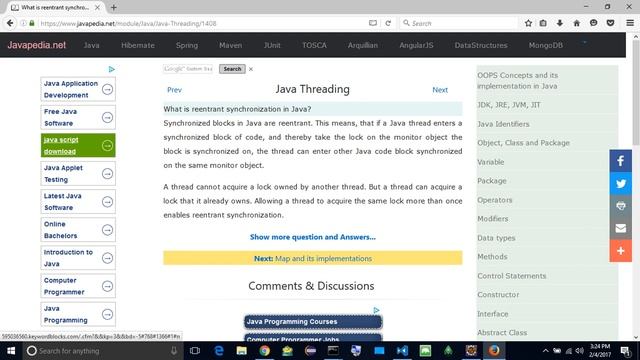Open the TOSCA menu item

(314, 45)
